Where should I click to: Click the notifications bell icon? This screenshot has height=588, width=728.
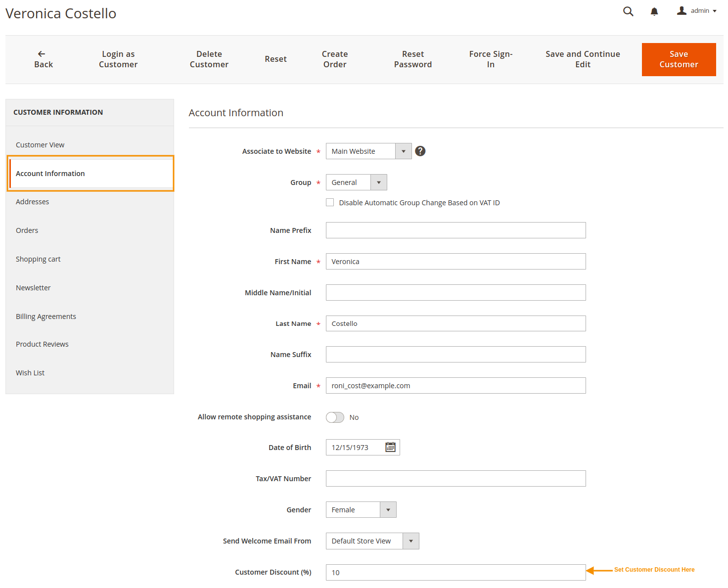[x=654, y=11]
